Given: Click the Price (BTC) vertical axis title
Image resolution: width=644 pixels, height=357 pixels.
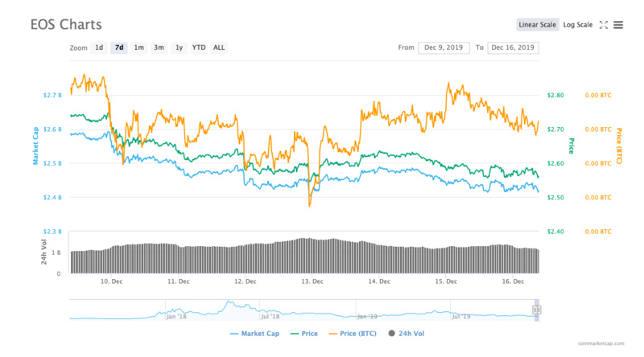Looking at the screenshot, I should 619,146.
